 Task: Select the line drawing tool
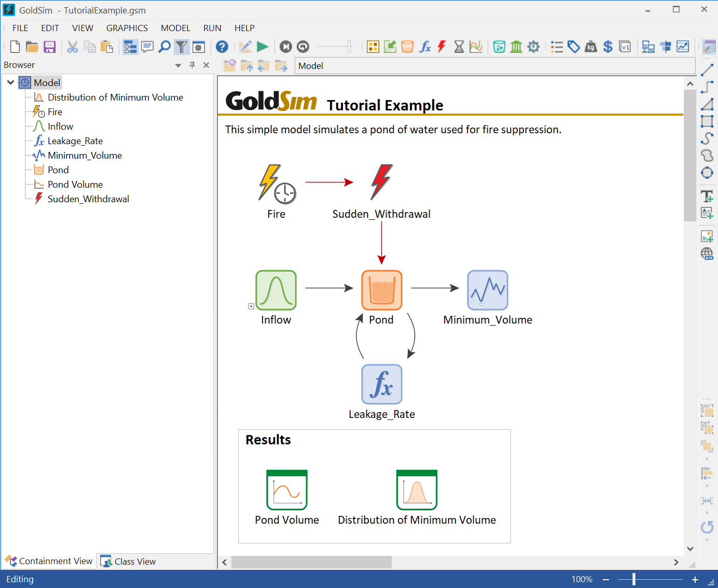point(707,69)
